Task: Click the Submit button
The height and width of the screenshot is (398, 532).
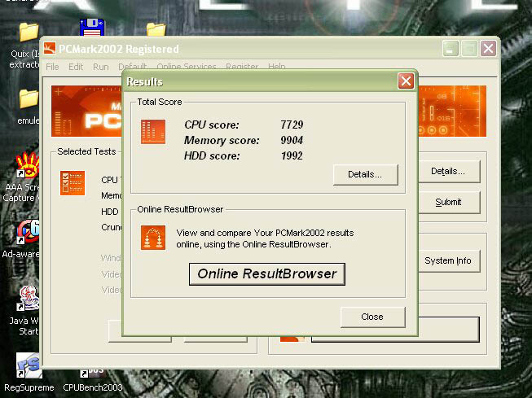Action: pyautogui.click(x=448, y=202)
